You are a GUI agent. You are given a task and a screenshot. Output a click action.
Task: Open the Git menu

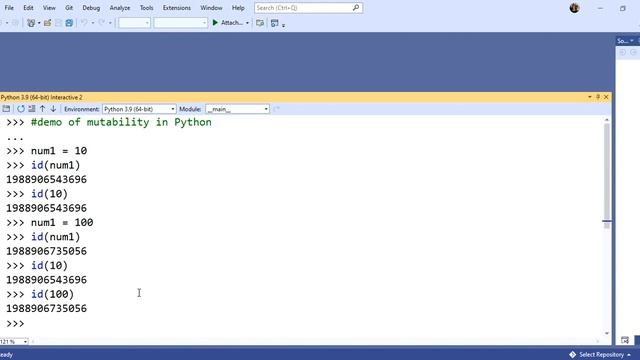69,8
